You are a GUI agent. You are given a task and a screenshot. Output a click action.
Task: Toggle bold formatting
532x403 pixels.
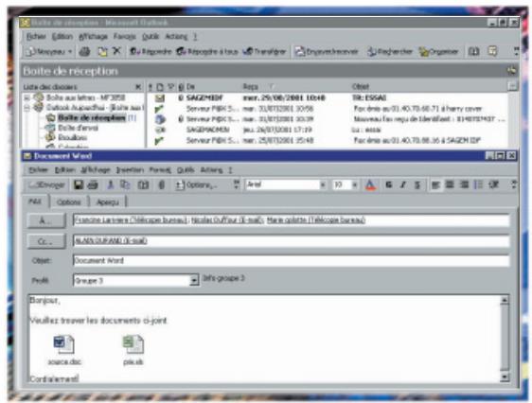click(x=389, y=185)
